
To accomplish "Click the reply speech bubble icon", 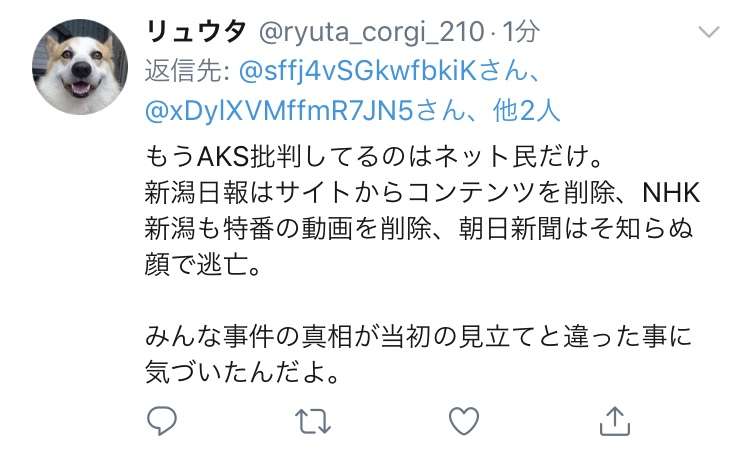I will coord(162,420).
